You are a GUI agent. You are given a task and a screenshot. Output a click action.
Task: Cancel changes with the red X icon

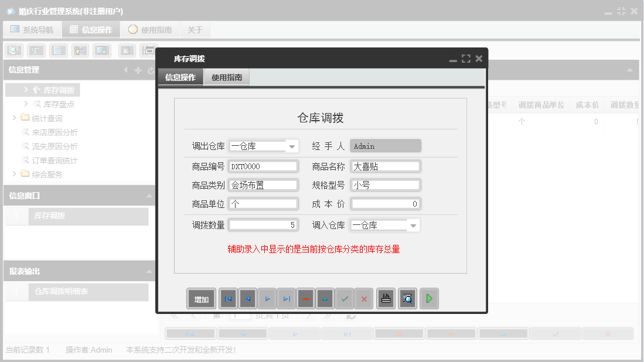(x=364, y=298)
